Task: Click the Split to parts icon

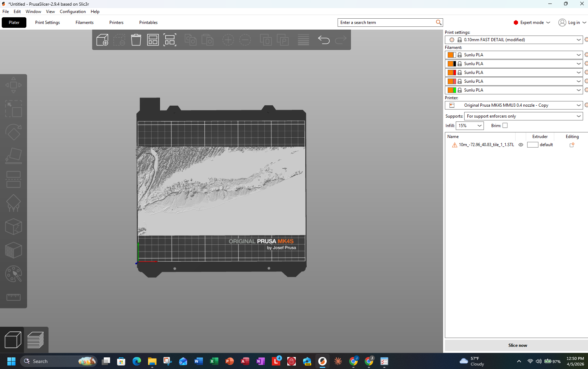Action: coord(283,40)
